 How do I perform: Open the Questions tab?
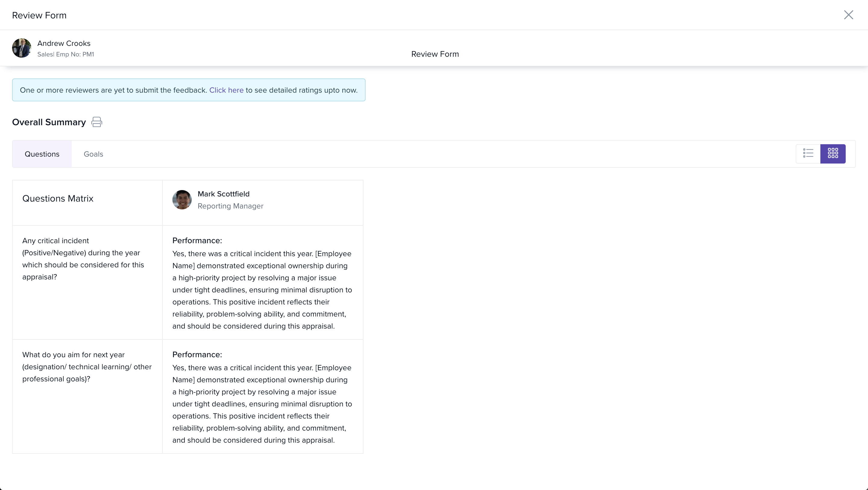coord(42,154)
